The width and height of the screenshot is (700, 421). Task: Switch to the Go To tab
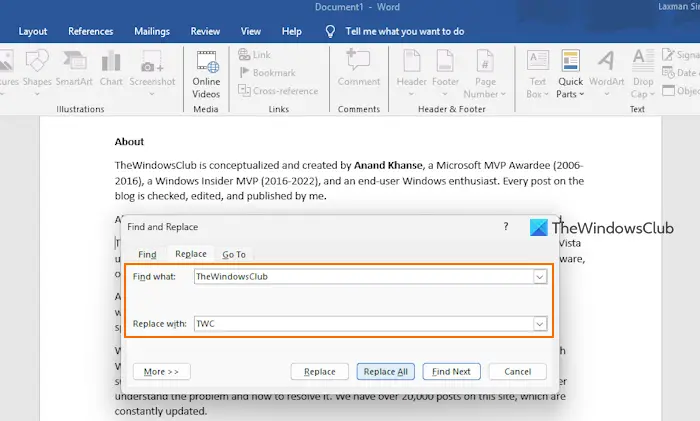[x=234, y=254]
